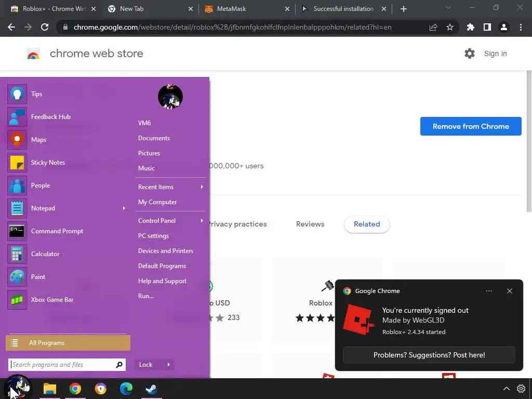Open VM6 user folder

(x=144, y=123)
